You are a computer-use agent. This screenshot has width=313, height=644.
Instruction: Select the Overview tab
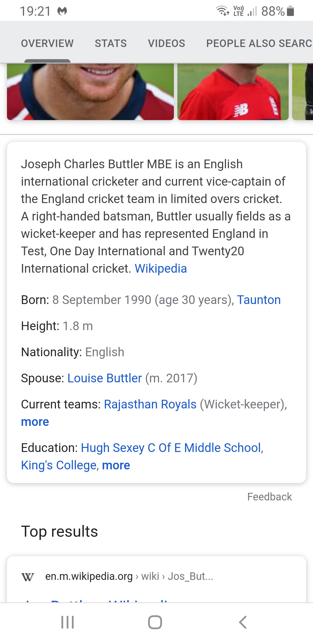[x=47, y=43]
